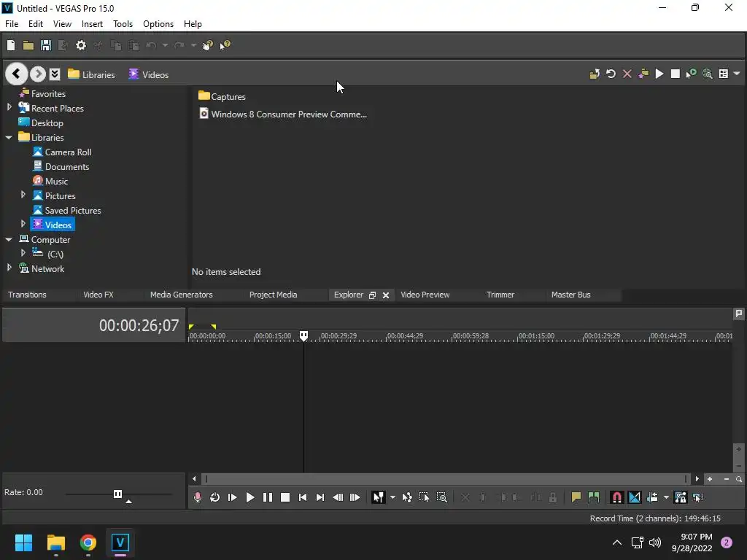Create a new project with New icon
This screenshot has width=747, height=560.
pyautogui.click(x=11, y=45)
